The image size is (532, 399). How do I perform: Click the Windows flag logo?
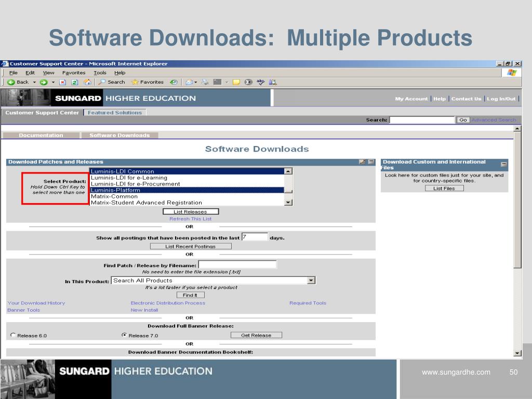512,73
